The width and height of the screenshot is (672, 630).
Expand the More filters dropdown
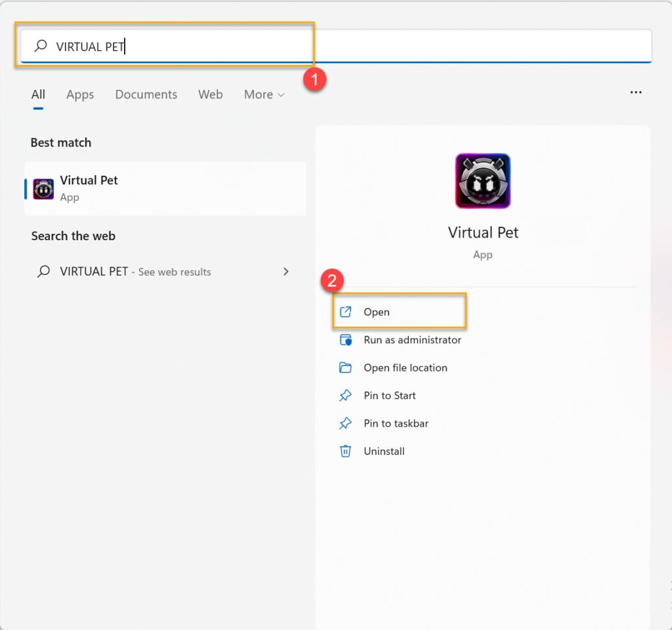(264, 94)
